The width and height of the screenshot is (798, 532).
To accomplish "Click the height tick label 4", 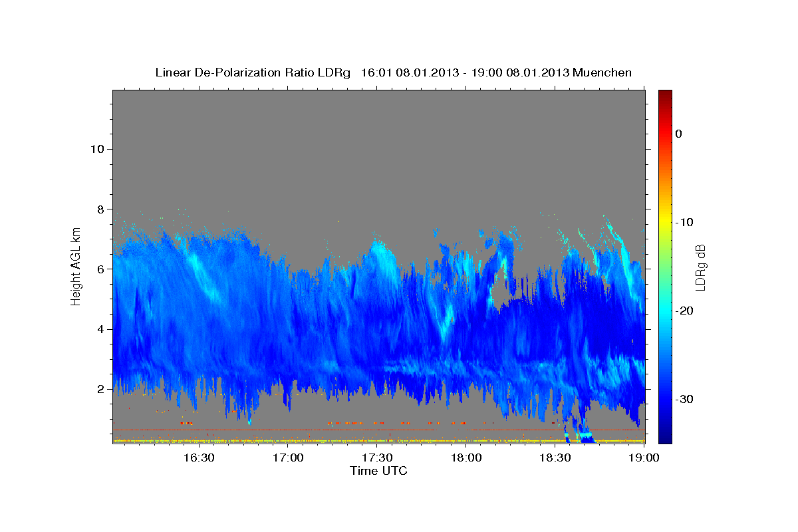I will point(99,329).
